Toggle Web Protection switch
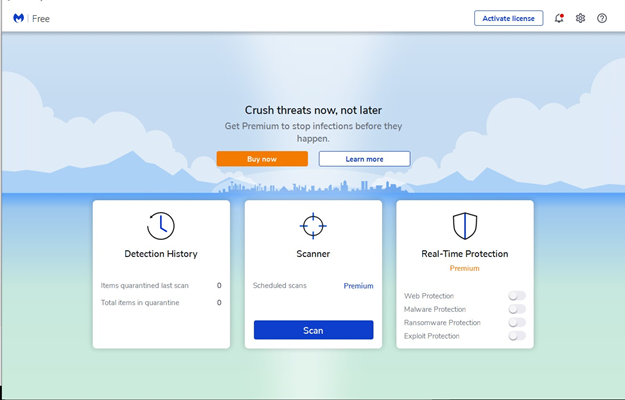 pos(517,296)
